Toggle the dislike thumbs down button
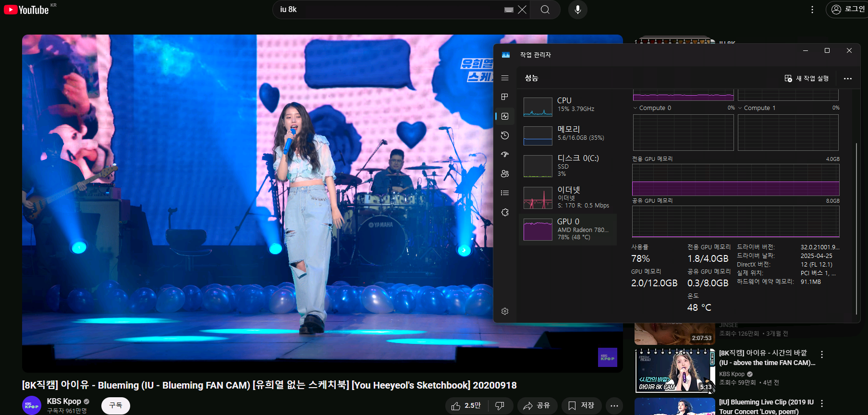This screenshot has width=868, height=415. point(500,406)
